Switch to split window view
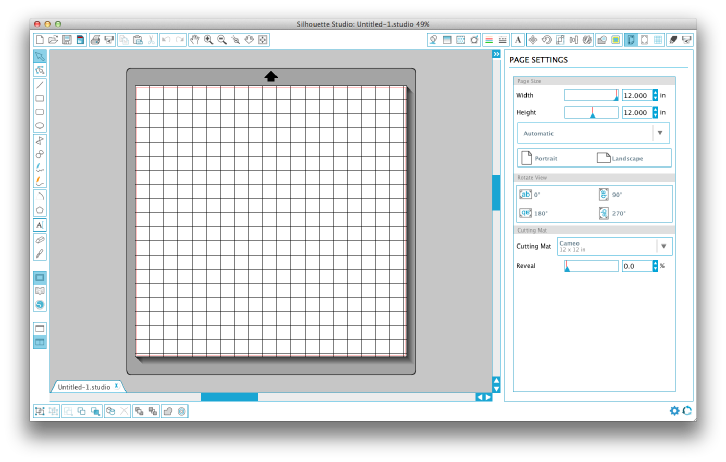726x462 pixels. click(x=40, y=343)
